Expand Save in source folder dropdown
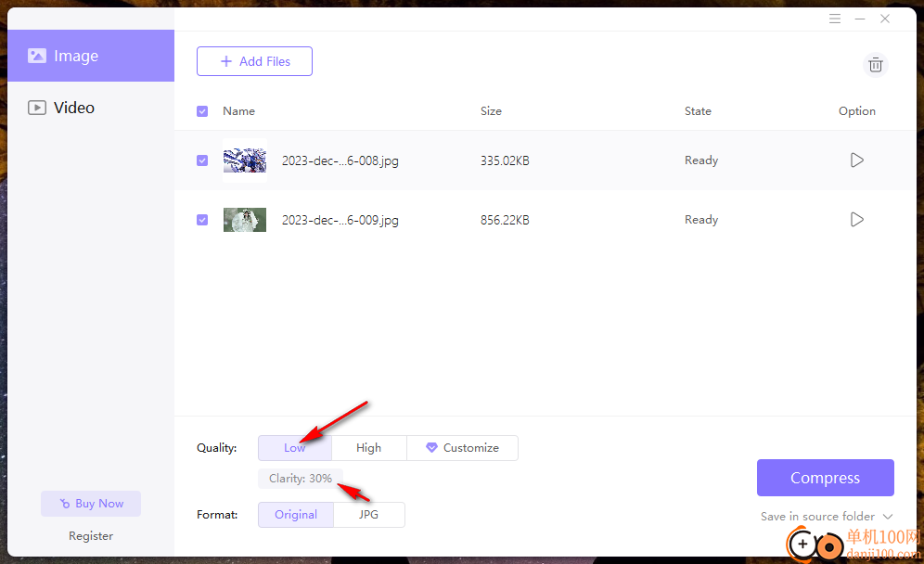The height and width of the screenshot is (564, 924). pyautogui.click(x=827, y=517)
